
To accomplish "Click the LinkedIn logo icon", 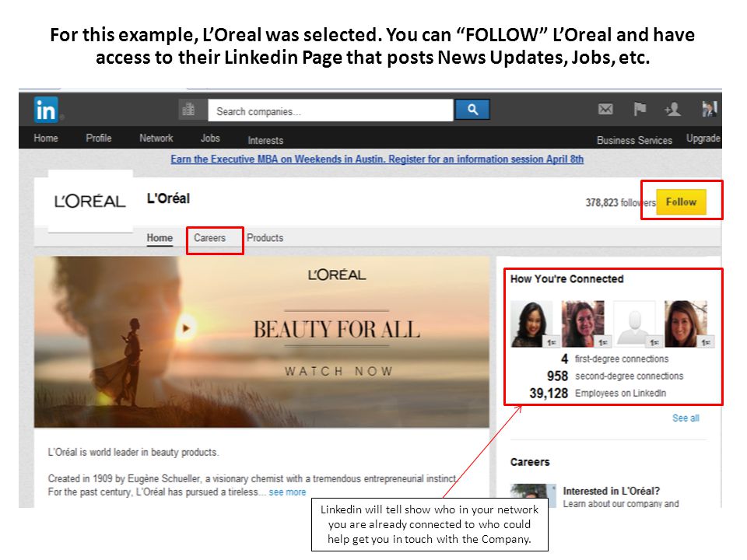I will [46, 110].
